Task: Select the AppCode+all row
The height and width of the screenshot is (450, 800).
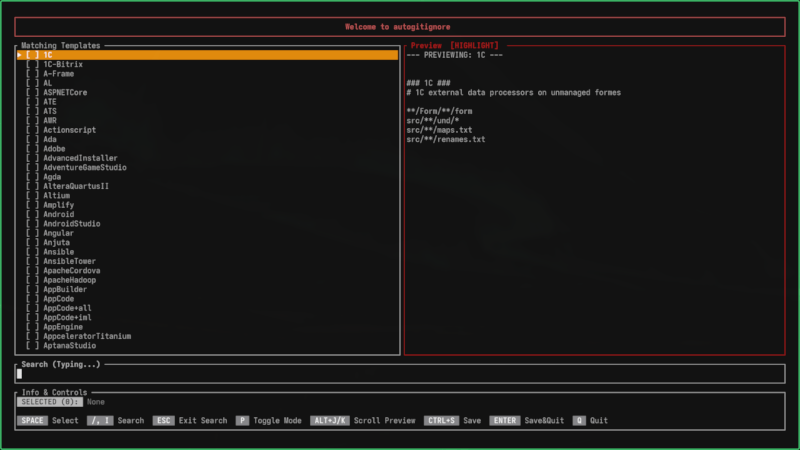Action: coord(208,308)
